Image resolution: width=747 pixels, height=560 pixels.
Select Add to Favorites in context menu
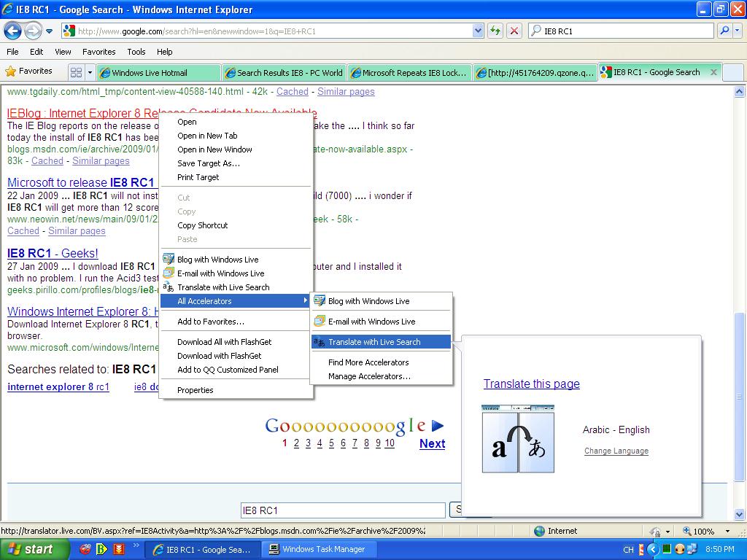236,322
